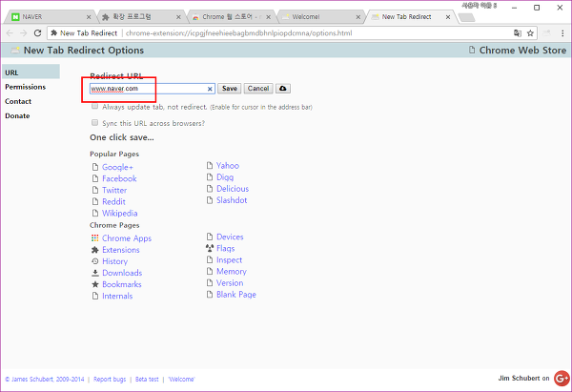The image size is (572, 392).
Task: Click the page icon beside Chrome Web Store
Action: [x=472, y=50]
